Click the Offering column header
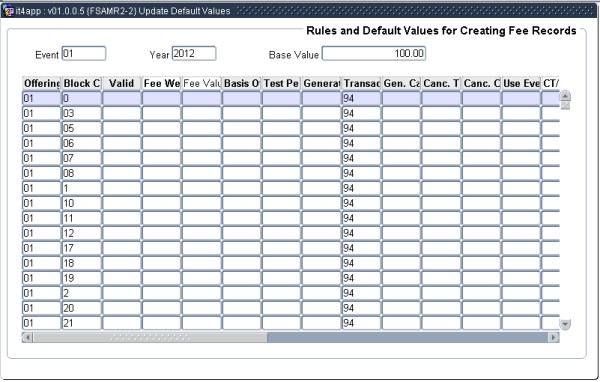This screenshot has width=600, height=382. click(41, 83)
